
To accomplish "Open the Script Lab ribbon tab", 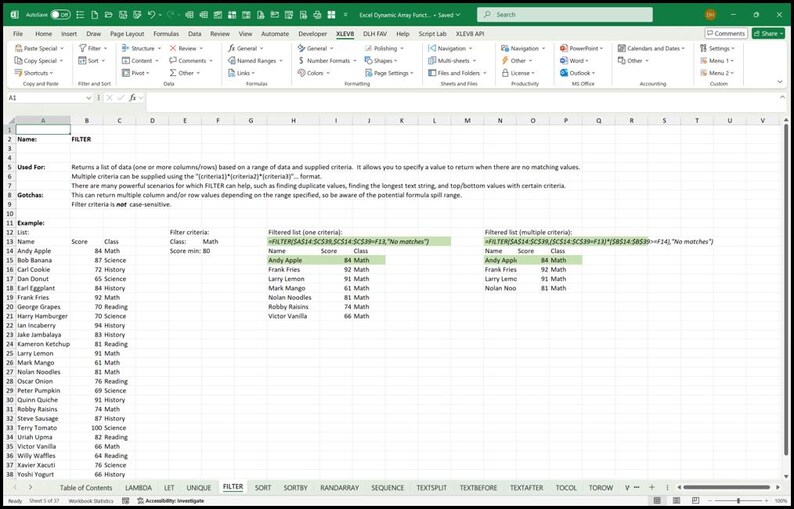I will [432, 34].
